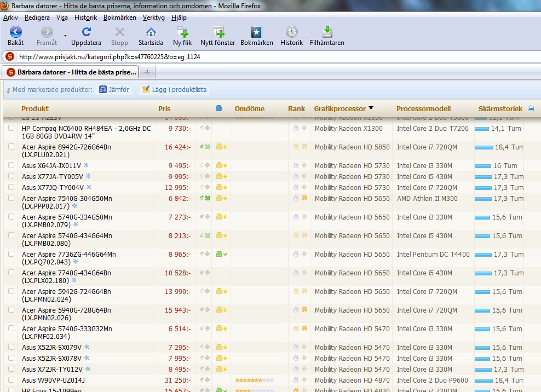Click the green price icon in Acer Aspire 7540G row
The height and width of the screenshot is (392, 541).
(205, 198)
